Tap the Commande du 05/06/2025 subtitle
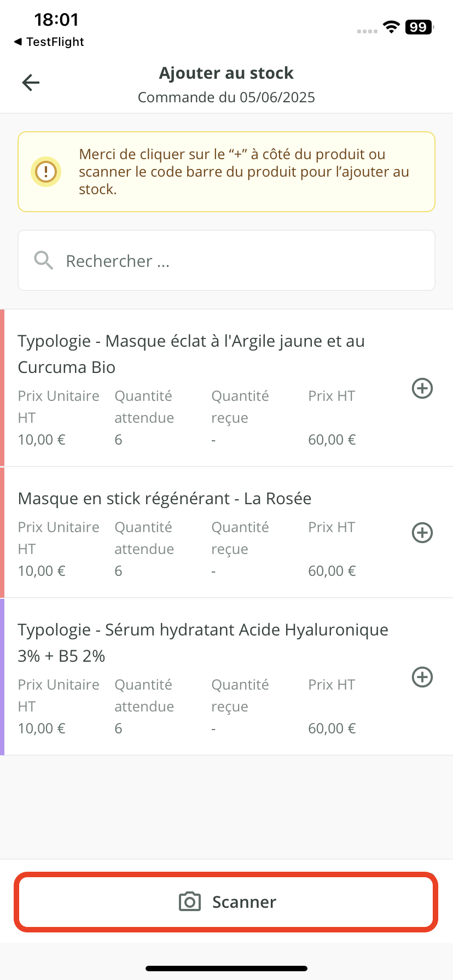The width and height of the screenshot is (453, 980). pyautogui.click(x=226, y=97)
